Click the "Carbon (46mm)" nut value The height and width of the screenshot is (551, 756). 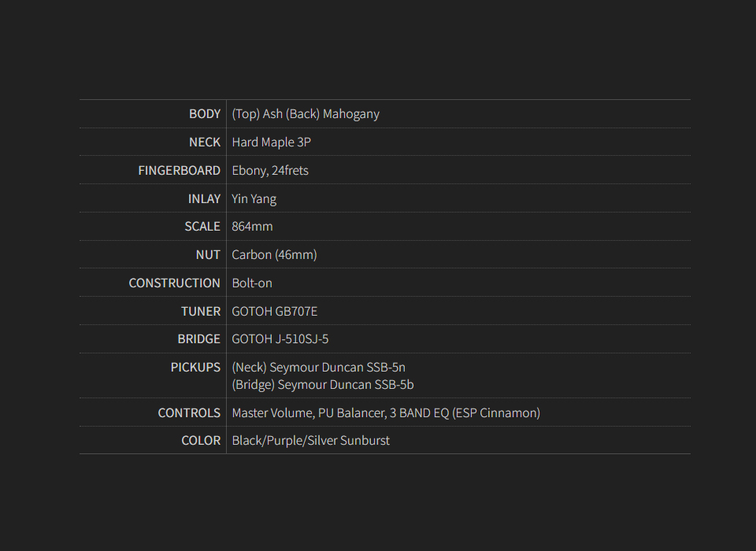tap(274, 255)
